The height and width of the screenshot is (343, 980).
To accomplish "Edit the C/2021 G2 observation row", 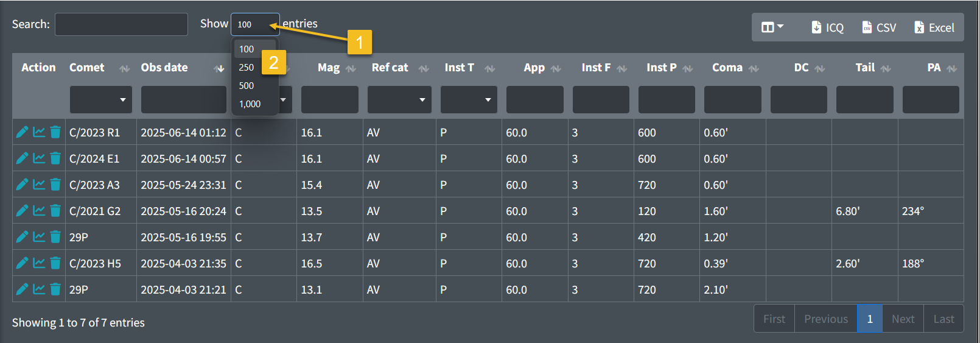I will pyautogui.click(x=22, y=211).
